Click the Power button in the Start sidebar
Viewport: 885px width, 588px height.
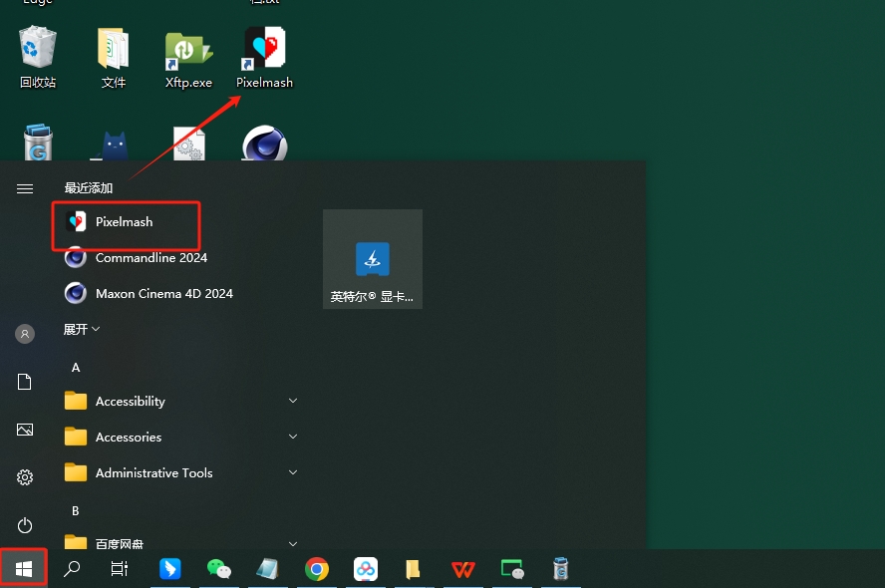click(25, 525)
